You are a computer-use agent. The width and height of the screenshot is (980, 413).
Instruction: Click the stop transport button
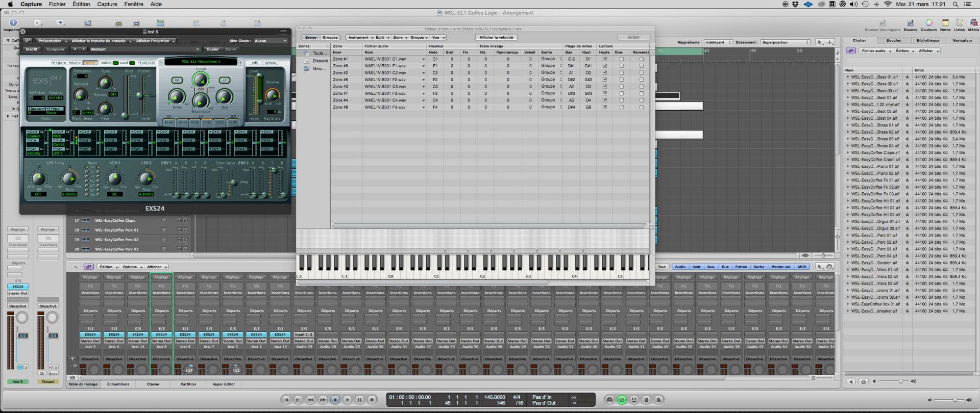(335, 400)
